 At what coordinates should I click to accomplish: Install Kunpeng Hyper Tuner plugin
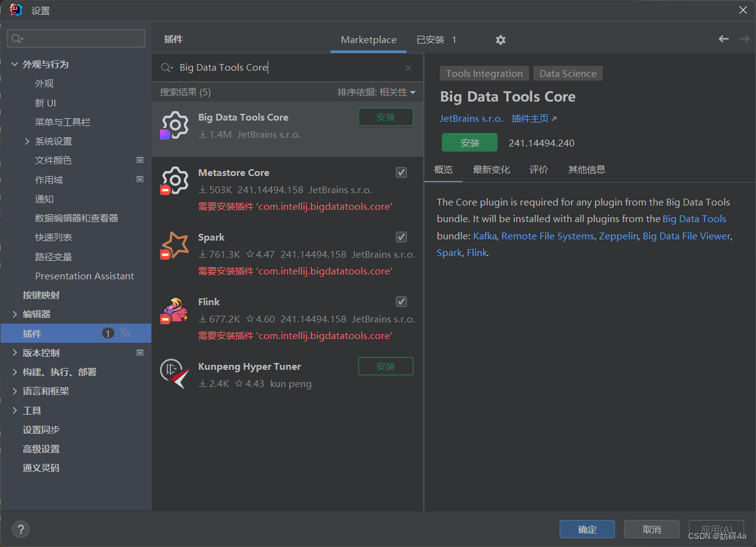tap(386, 367)
